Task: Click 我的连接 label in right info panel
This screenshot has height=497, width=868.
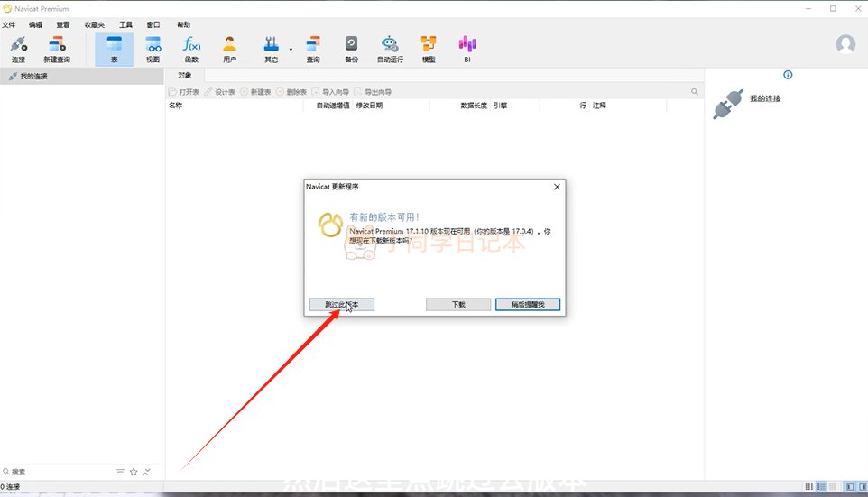Action: tap(765, 98)
